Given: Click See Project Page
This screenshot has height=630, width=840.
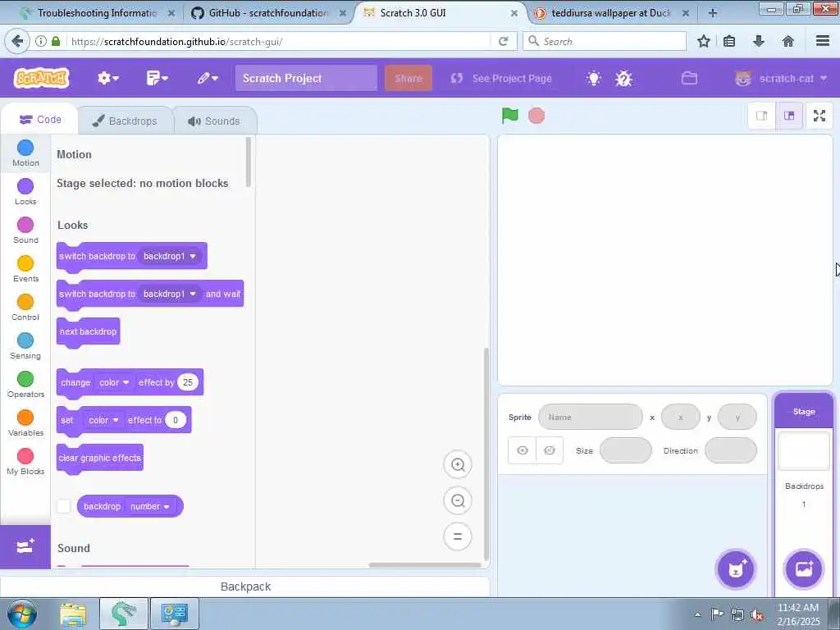Looking at the screenshot, I should click(501, 78).
